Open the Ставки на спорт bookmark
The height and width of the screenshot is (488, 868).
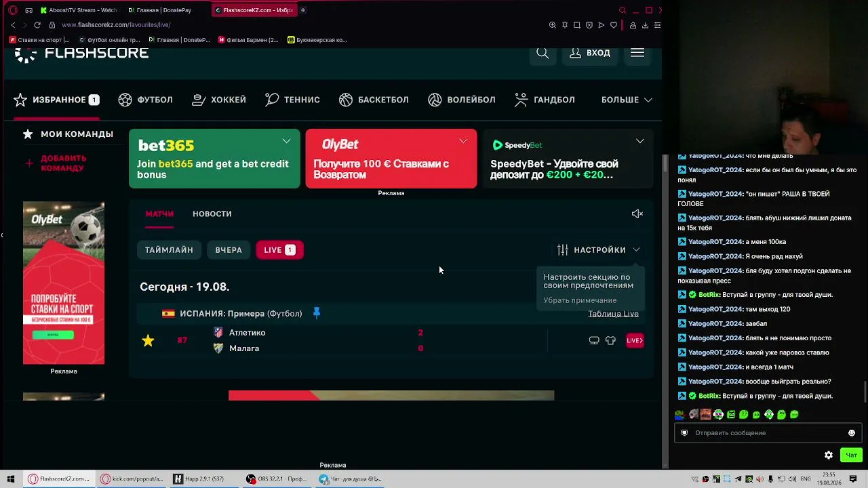(x=39, y=40)
